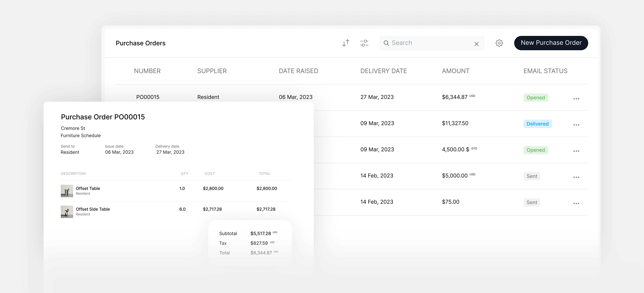The width and height of the screenshot is (644, 293).
Task: Click the sort arrows icon
Action: click(x=346, y=43)
